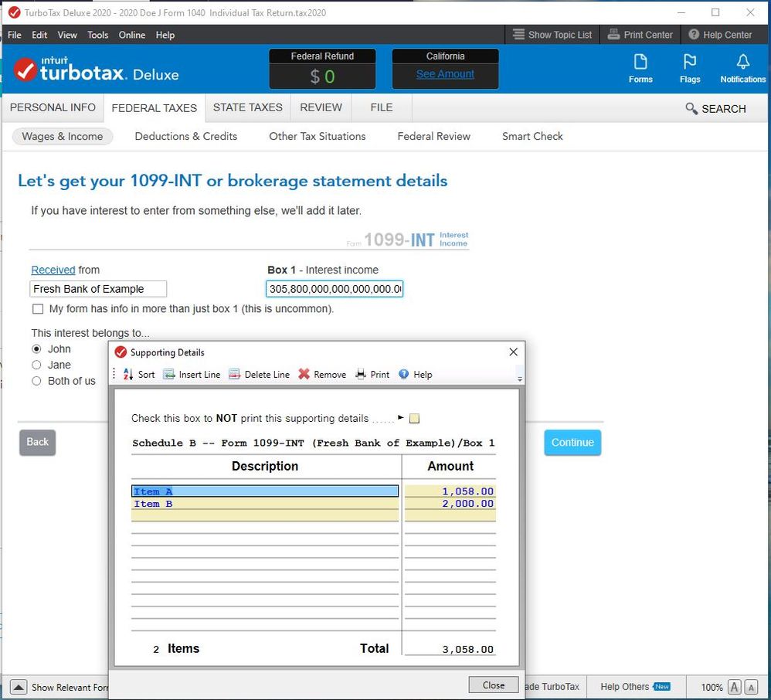Screen dimensions: 771x700
Task: Open the View menu
Action: (67, 35)
